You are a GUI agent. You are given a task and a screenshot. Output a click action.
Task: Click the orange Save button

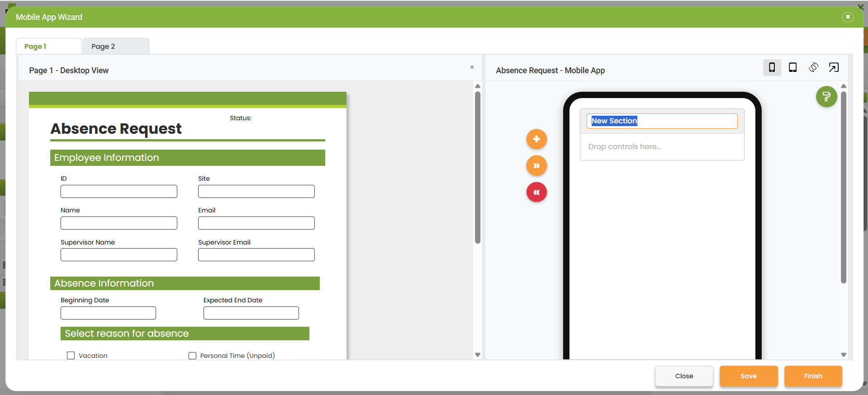point(749,376)
